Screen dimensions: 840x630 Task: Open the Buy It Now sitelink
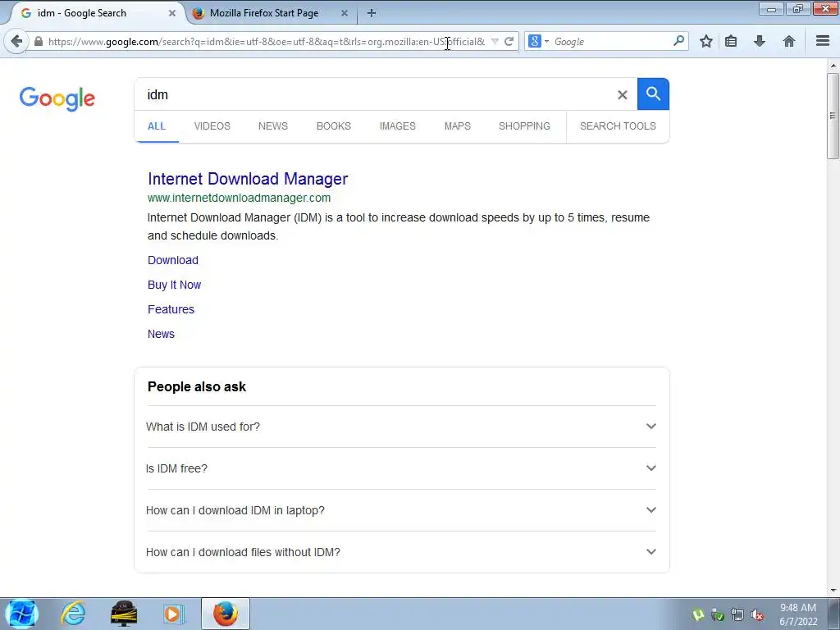click(x=174, y=285)
